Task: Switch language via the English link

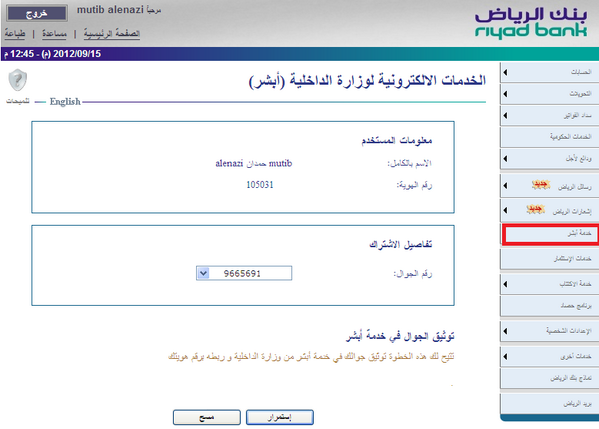Action: 65,102
